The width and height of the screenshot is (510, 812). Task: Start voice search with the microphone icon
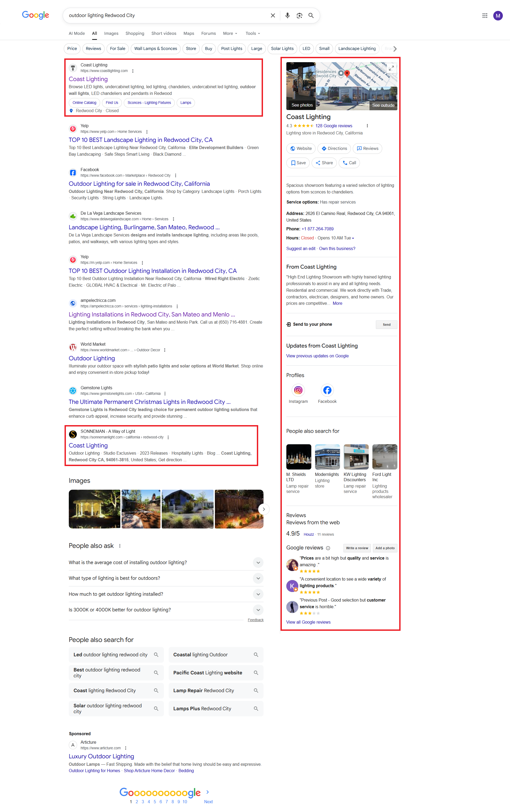287,15
